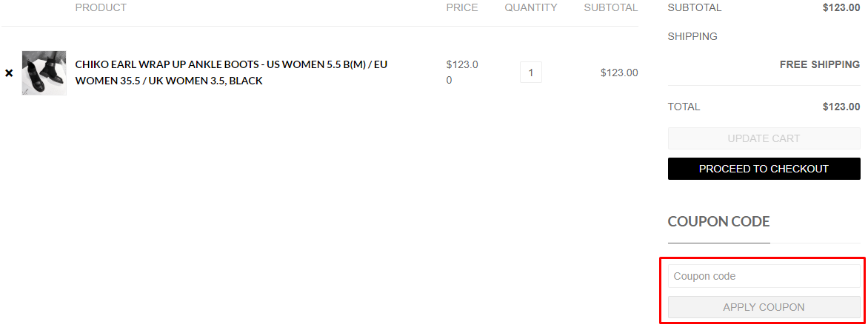Click the SUBTOTAL table column header
Image resolution: width=868 pixels, height=333 pixels.
(x=610, y=7)
